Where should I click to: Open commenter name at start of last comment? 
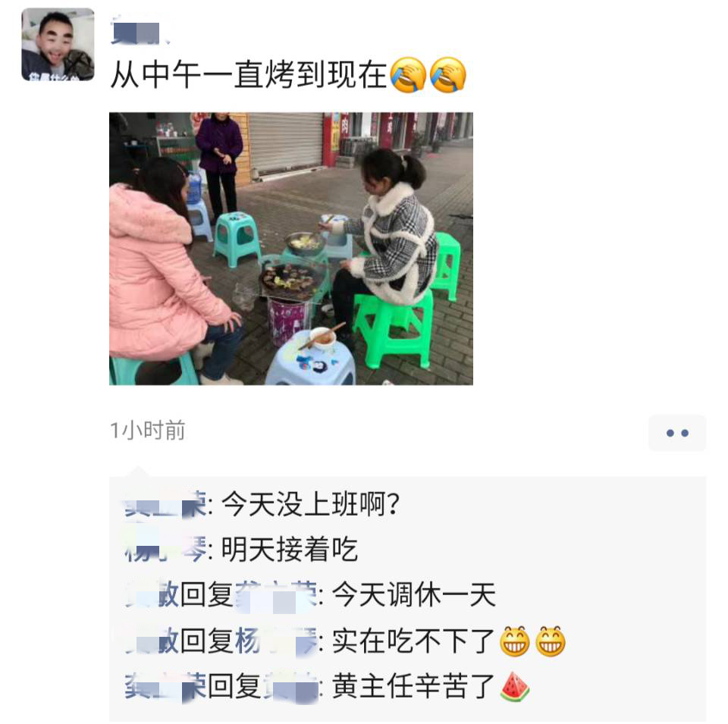pyautogui.click(x=165, y=687)
